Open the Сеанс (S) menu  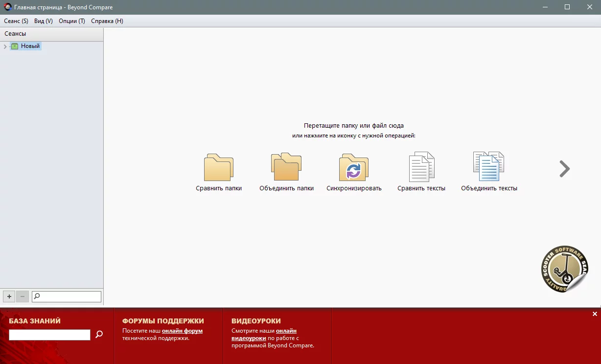(16, 21)
